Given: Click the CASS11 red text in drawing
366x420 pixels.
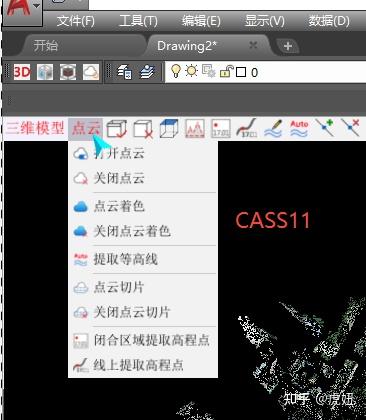Looking at the screenshot, I should click(x=273, y=220).
